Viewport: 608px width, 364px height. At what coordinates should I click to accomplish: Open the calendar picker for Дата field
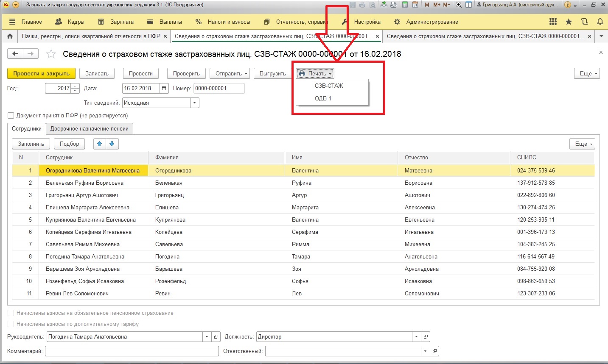point(164,89)
